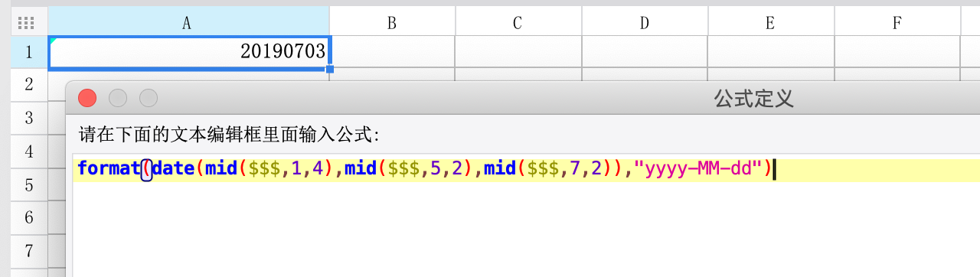Select row 2 header

[x=29, y=83]
